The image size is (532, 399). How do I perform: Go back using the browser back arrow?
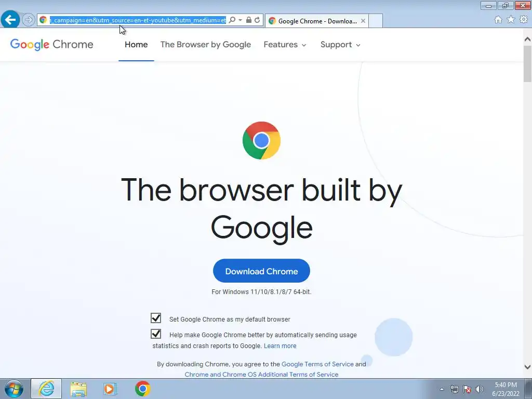click(10, 20)
